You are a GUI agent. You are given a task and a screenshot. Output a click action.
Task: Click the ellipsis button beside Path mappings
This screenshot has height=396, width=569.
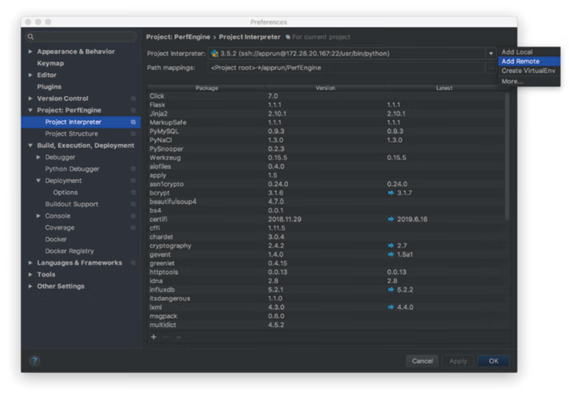[x=491, y=68]
